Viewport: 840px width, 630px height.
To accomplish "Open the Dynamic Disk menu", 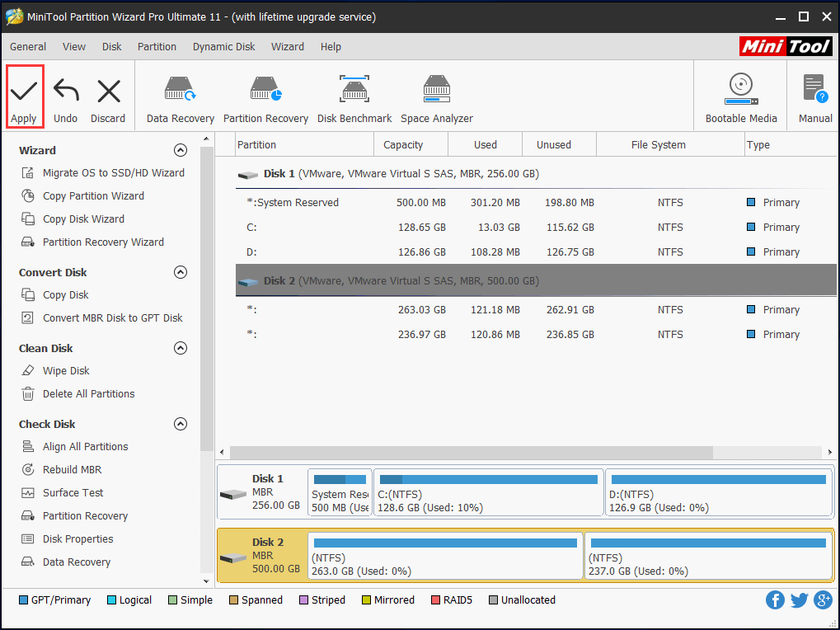I will (223, 47).
